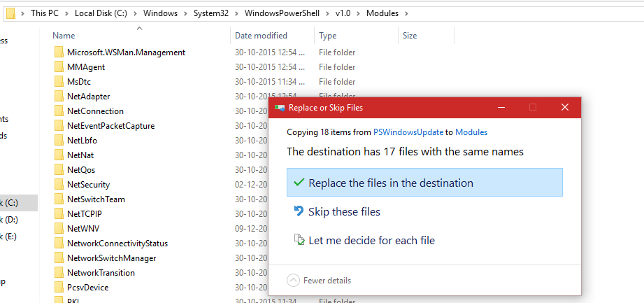Select the NetworkSwitchManager folder

111,258
